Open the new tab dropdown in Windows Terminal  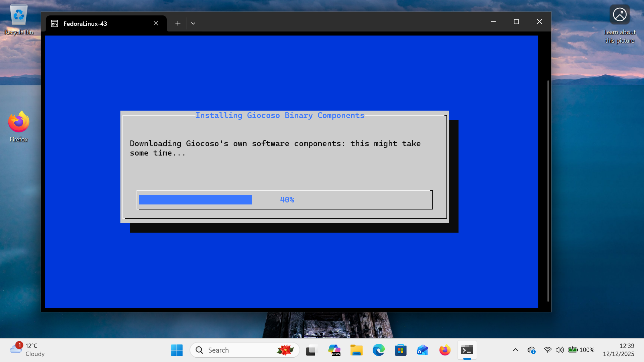[193, 23]
